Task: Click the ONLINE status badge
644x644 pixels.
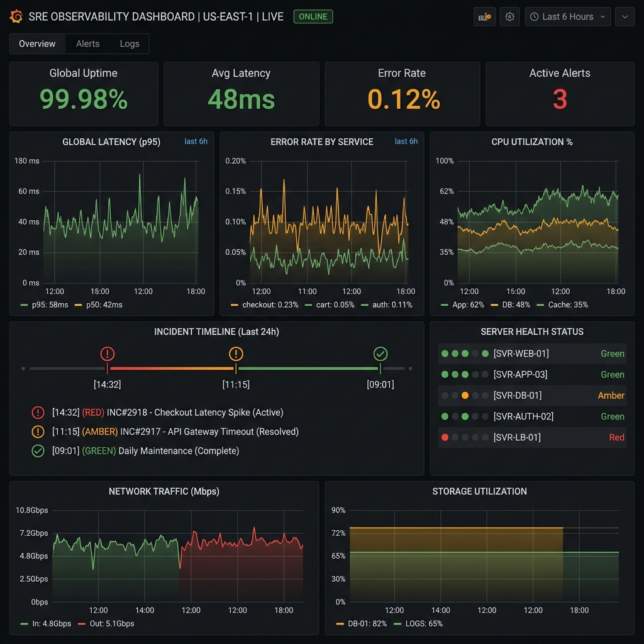Action: pyautogui.click(x=313, y=16)
